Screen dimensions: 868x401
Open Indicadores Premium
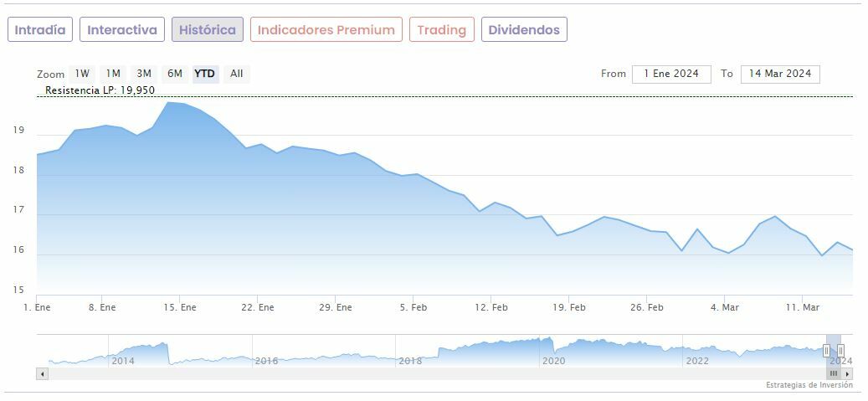coord(326,30)
